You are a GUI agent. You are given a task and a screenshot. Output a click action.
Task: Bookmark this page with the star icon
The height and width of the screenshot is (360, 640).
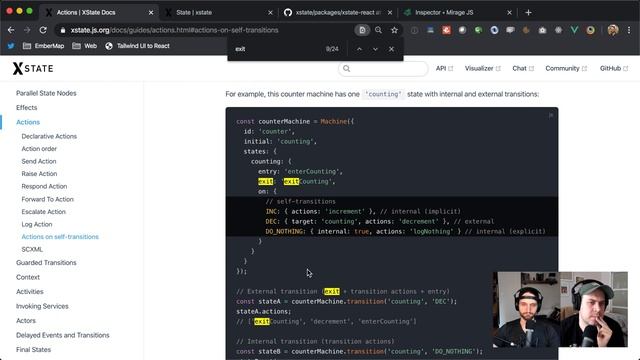394,30
